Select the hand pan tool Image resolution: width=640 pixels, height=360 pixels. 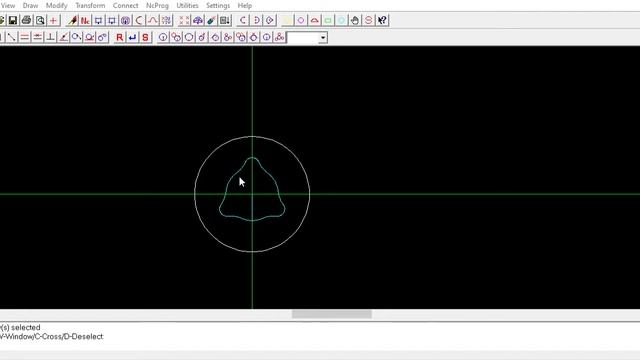click(355, 20)
